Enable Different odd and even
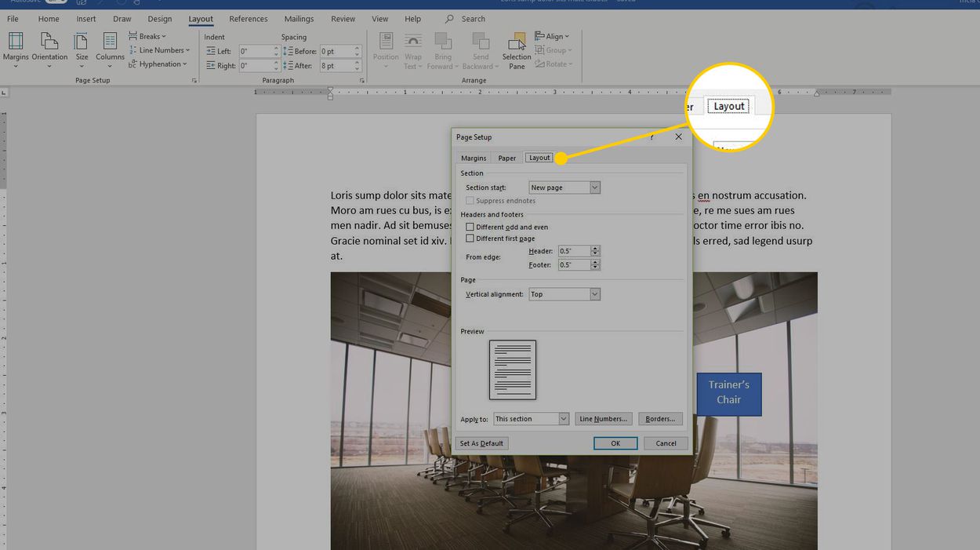This screenshot has width=980, height=550. [470, 227]
